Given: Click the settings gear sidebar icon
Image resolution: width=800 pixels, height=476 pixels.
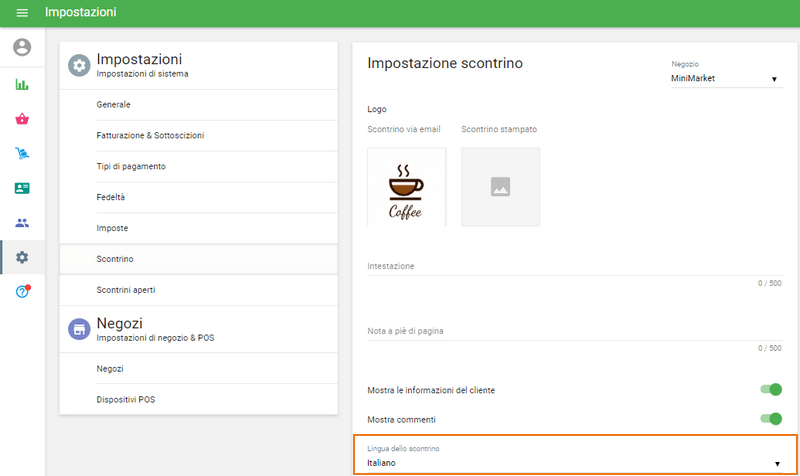Looking at the screenshot, I should coord(22,257).
